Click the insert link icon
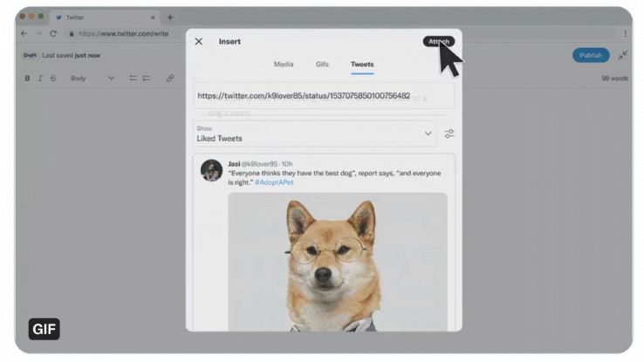Image resolution: width=644 pixels, height=362 pixels. pyautogui.click(x=170, y=78)
